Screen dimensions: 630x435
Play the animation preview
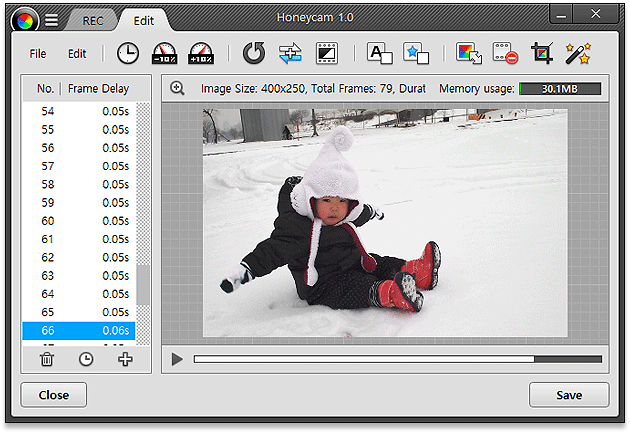click(177, 359)
